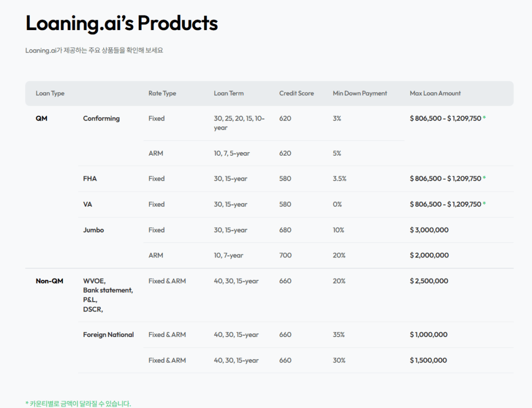Click the "20%" down payment in the Non-QM WVOE row

[x=339, y=281]
